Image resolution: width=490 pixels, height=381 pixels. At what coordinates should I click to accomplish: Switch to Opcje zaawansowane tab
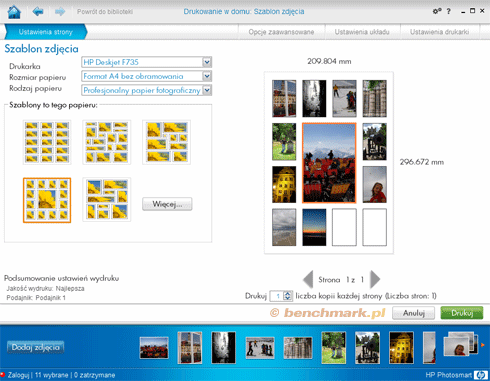(281, 32)
